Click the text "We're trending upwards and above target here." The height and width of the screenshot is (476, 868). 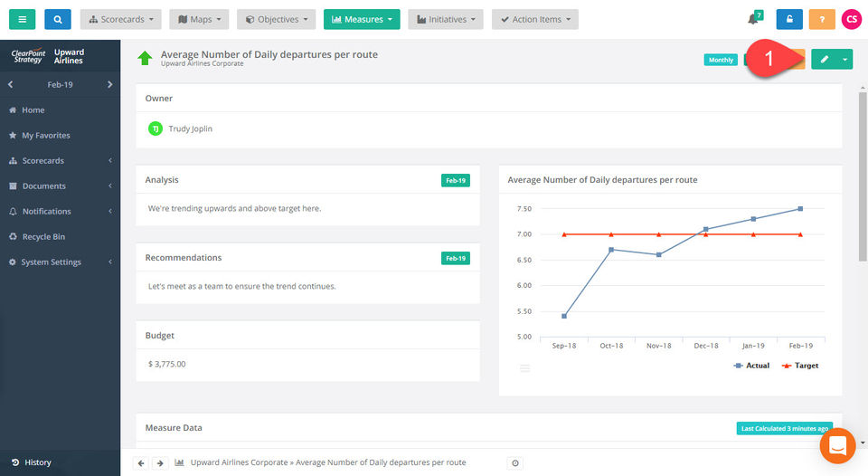[235, 208]
